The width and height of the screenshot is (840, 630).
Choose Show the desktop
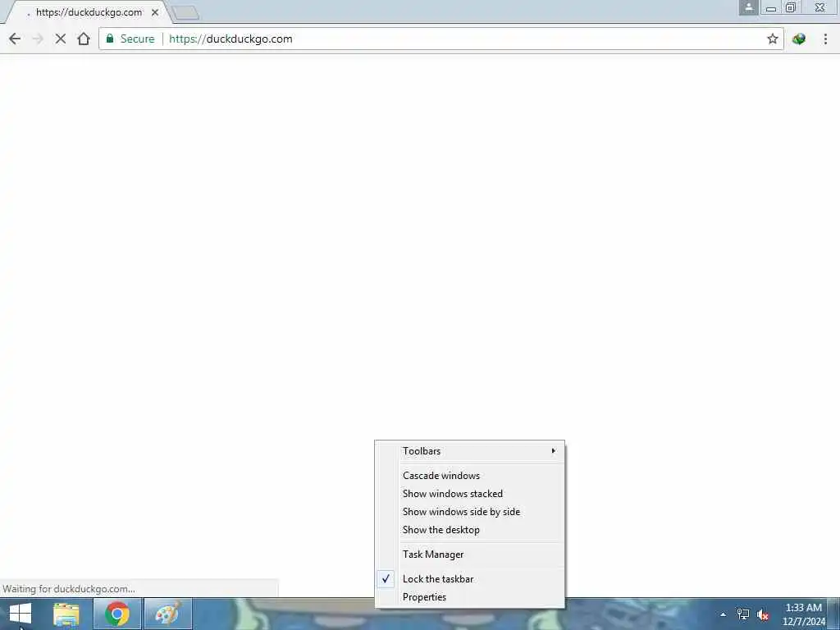(470, 530)
